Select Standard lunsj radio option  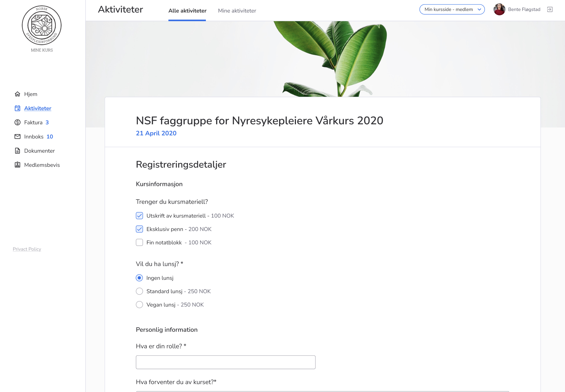click(139, 291)
